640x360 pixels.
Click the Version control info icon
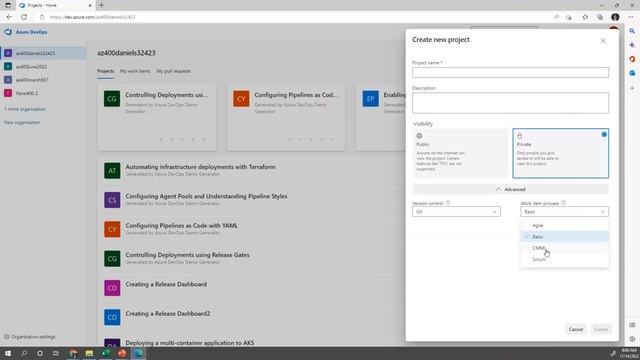[448, 203]
